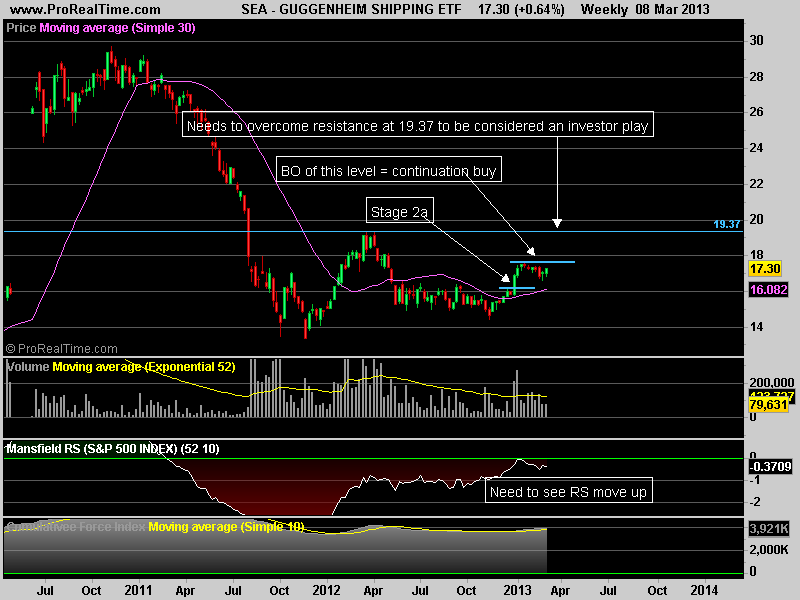800x600 pixels.
Task: Click the 17.30 (+0.64%) quote in header
Action: 521,9
